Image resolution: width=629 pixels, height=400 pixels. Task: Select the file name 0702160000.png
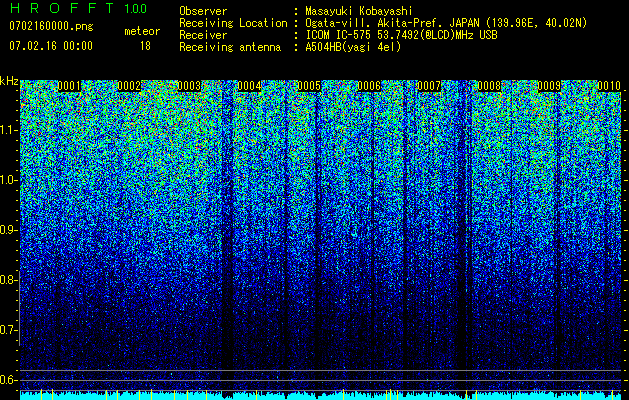pyautogui.click(x=51, y=27)
